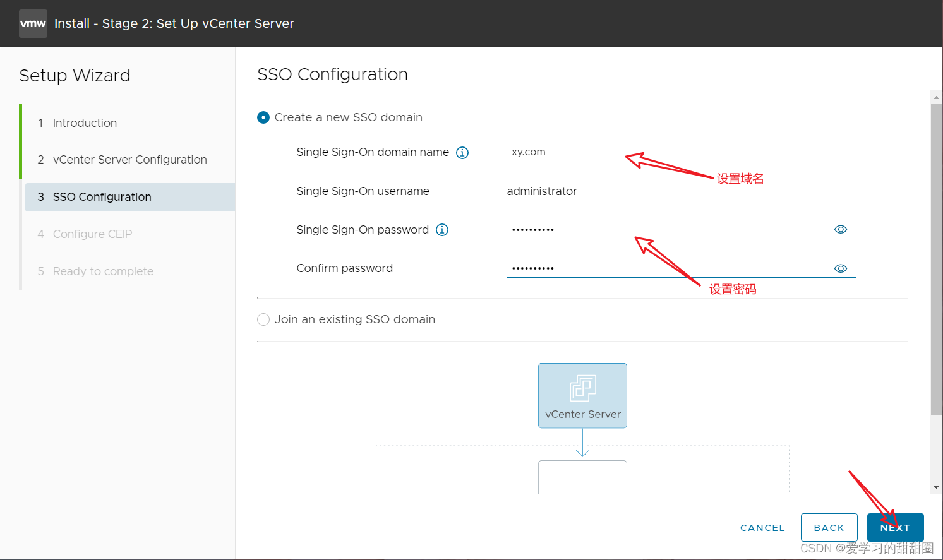The height and width of the screenshot is (560, 943).
Task: Click the vCenter Server diagram icon
Action: (x=582, y=388)
